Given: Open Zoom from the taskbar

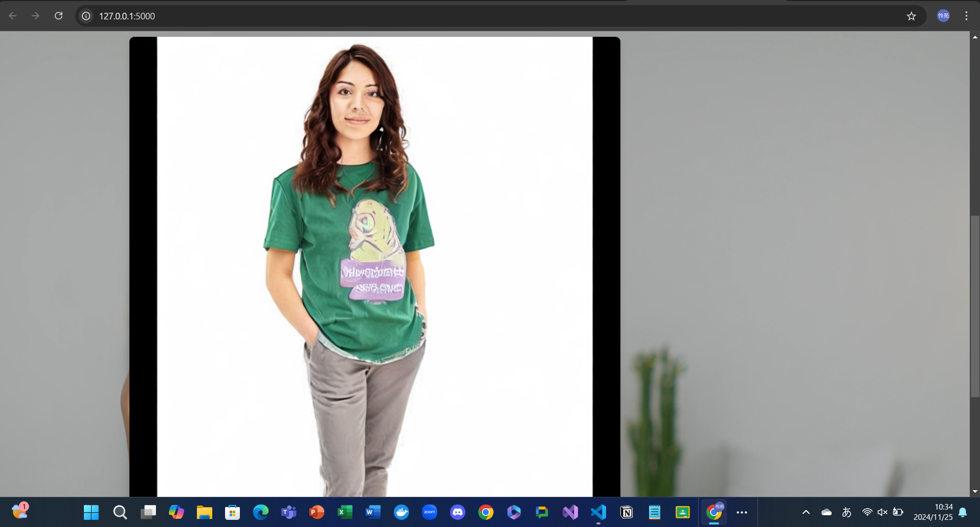Looking at the screenshot, I should click(x=430, y=512).
